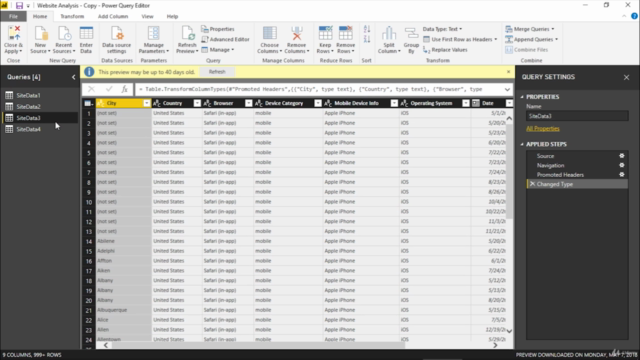
Task: Collapse the PROPERTIES section
Action: 522,97
